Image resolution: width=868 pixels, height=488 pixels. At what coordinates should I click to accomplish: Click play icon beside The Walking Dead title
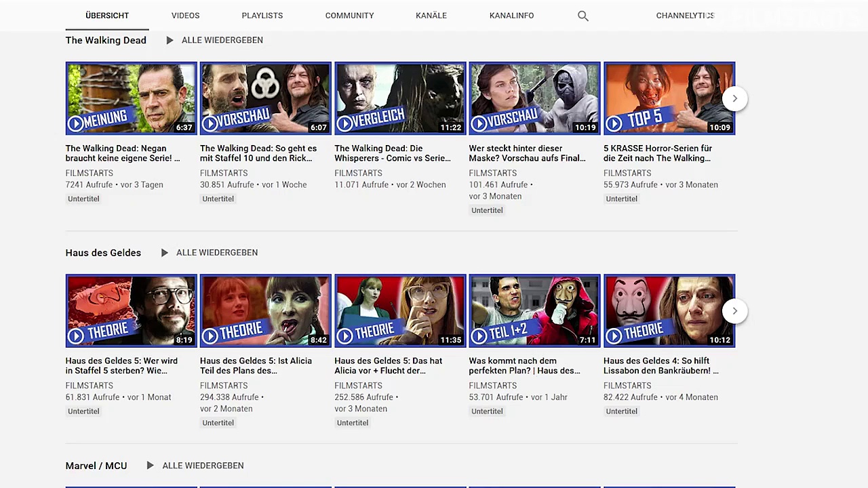(x=170, y=40)
